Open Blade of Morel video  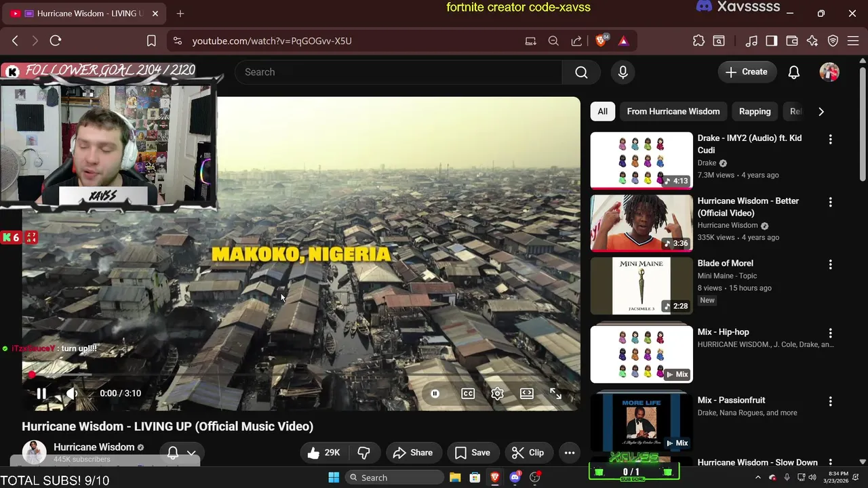tap(642, 286)
